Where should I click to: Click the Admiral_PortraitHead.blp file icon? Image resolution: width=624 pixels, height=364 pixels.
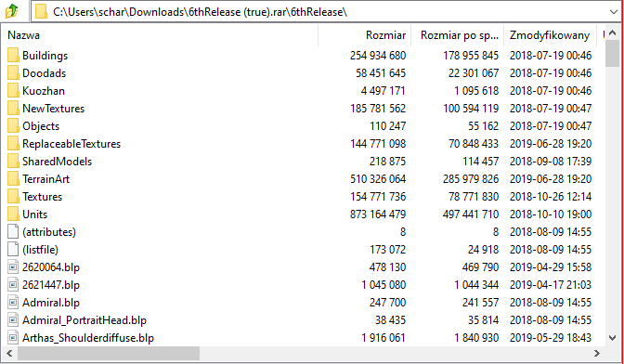pos(13,319)
